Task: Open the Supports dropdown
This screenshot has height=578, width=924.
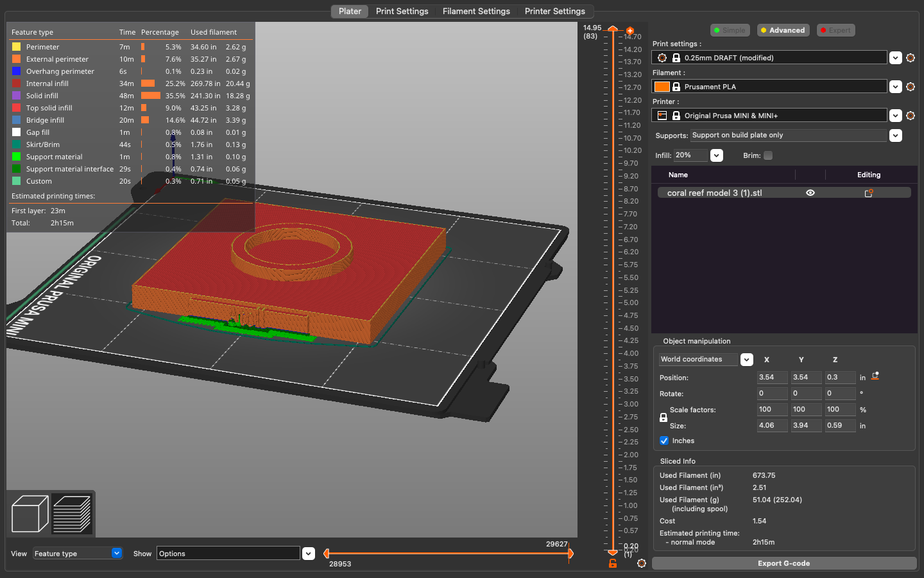Action: point(896,136)
